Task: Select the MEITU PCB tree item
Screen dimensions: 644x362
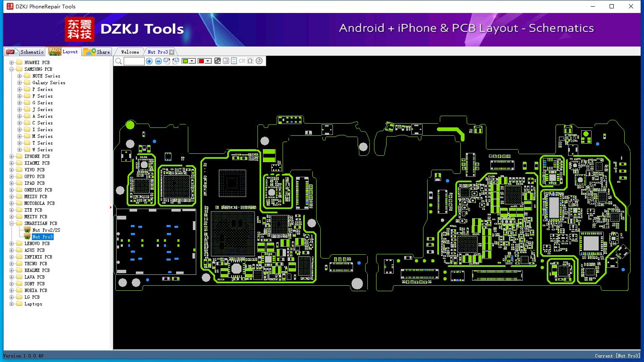Action: pos(36,217)
